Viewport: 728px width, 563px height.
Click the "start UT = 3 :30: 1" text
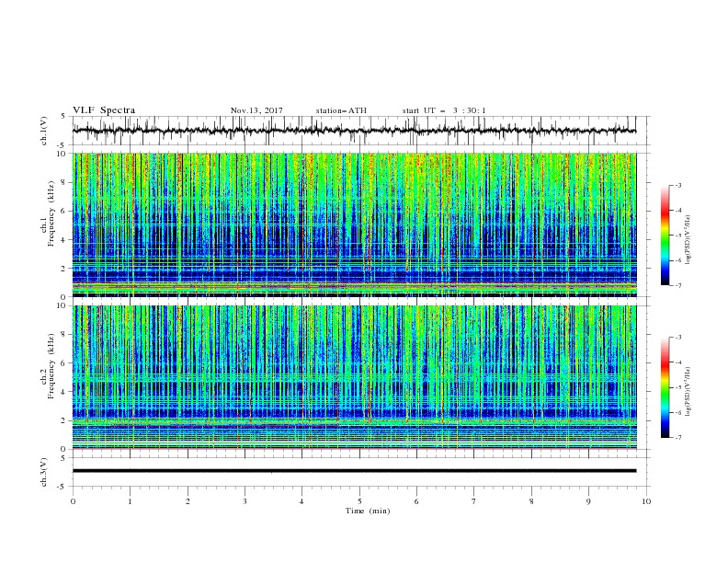(444, 110)
